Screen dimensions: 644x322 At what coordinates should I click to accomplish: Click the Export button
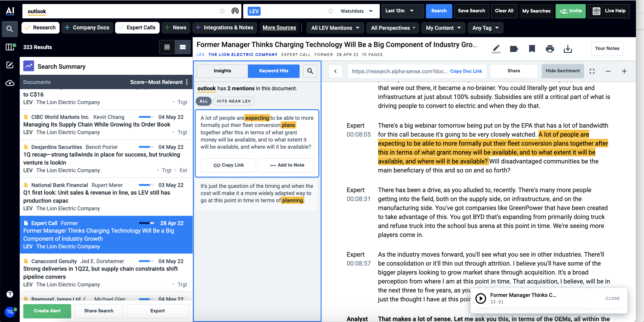click(x=157, y=311)
